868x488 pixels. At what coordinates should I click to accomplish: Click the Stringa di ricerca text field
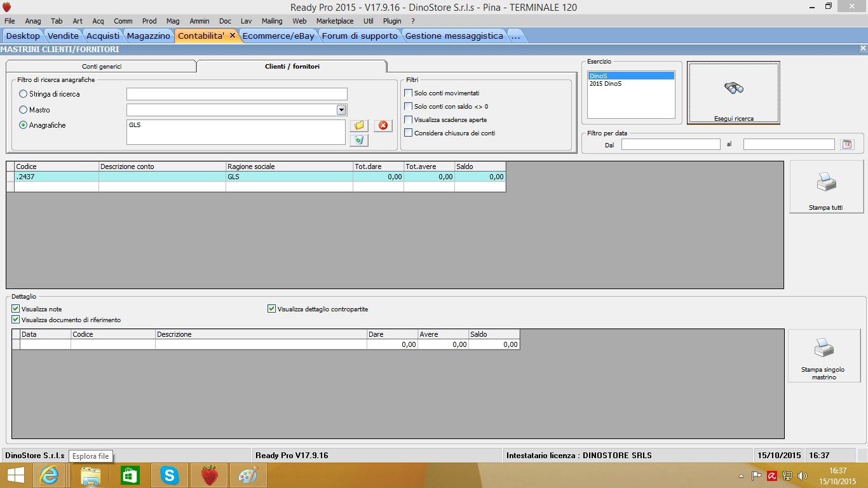tap(237, 94)
